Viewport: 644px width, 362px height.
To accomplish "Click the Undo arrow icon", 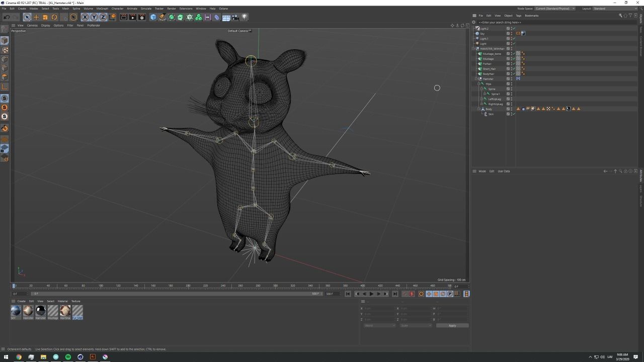I will 7,17.
